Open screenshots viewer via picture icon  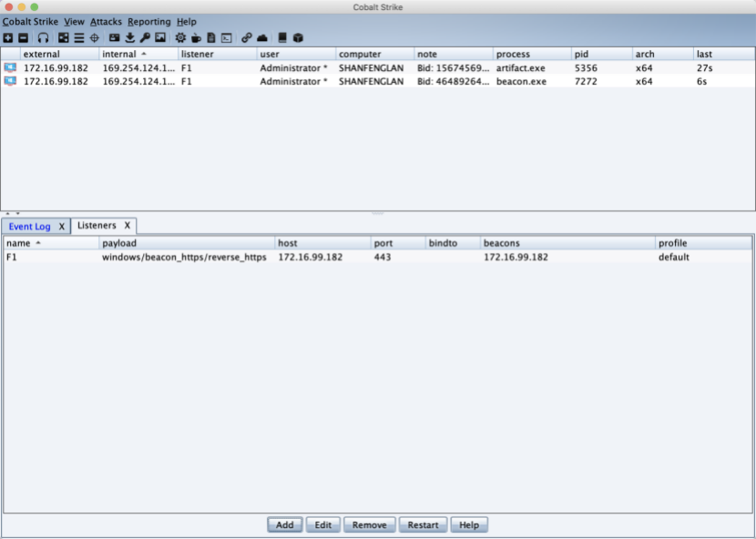159,37
